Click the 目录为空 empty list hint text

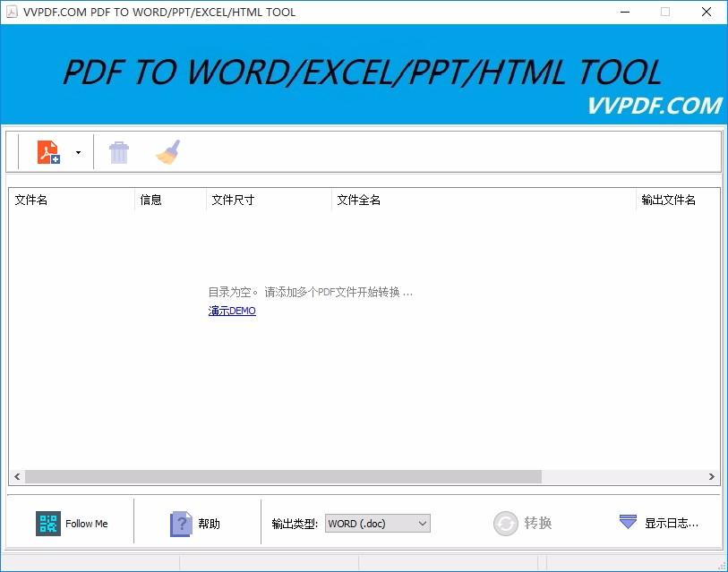[310, 292]
